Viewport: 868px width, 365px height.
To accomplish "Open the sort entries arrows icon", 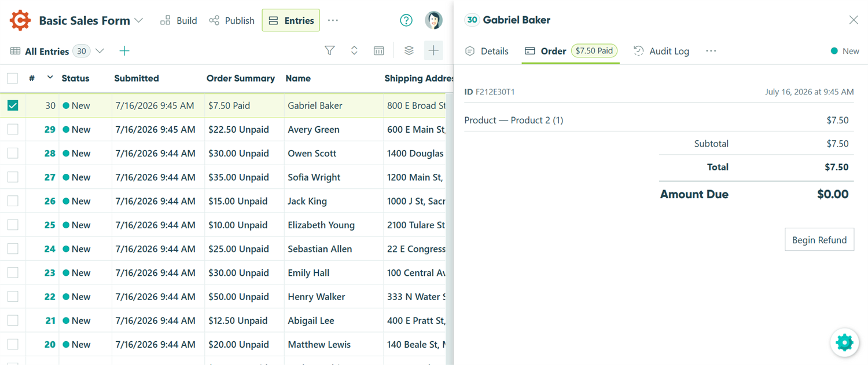I will (354, 51).
